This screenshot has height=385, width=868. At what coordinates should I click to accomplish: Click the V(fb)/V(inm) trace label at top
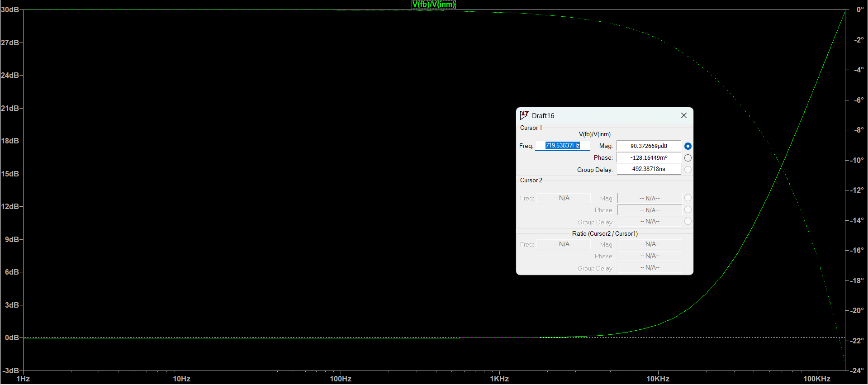[433, 5]
